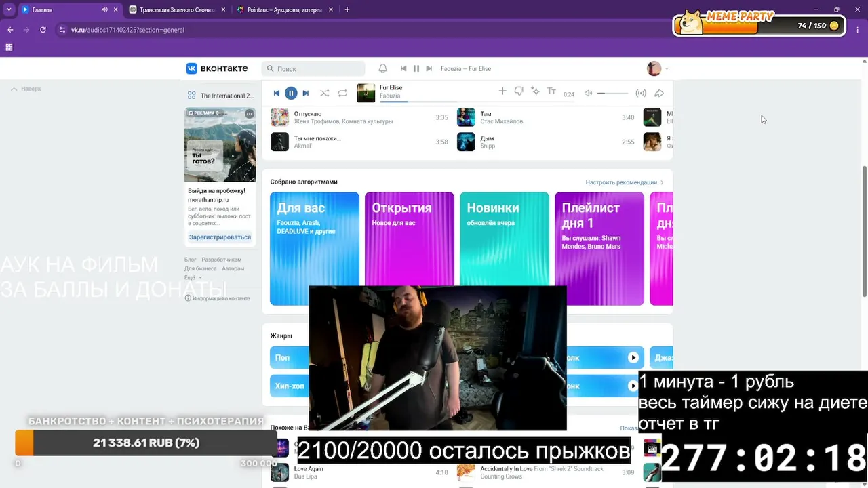The width and height of the screenshot is (868, 488).
Task: Select the Поп genre
Action: [290, 358]
